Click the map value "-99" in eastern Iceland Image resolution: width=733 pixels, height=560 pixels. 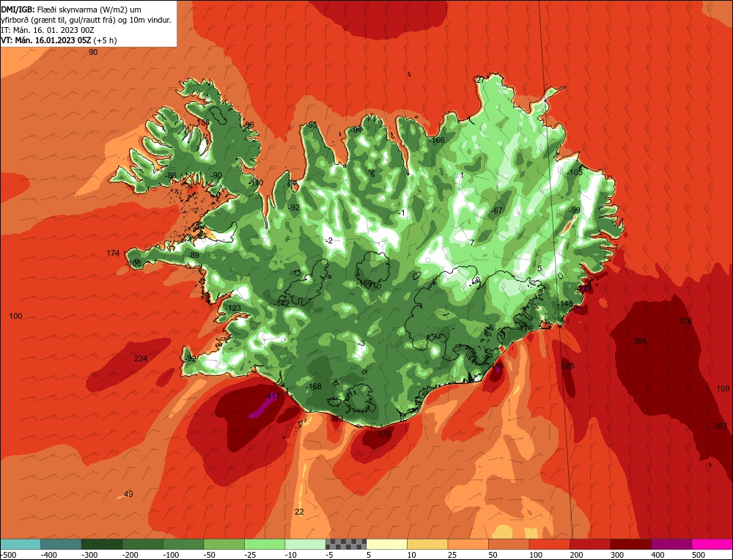click(574, 210)
